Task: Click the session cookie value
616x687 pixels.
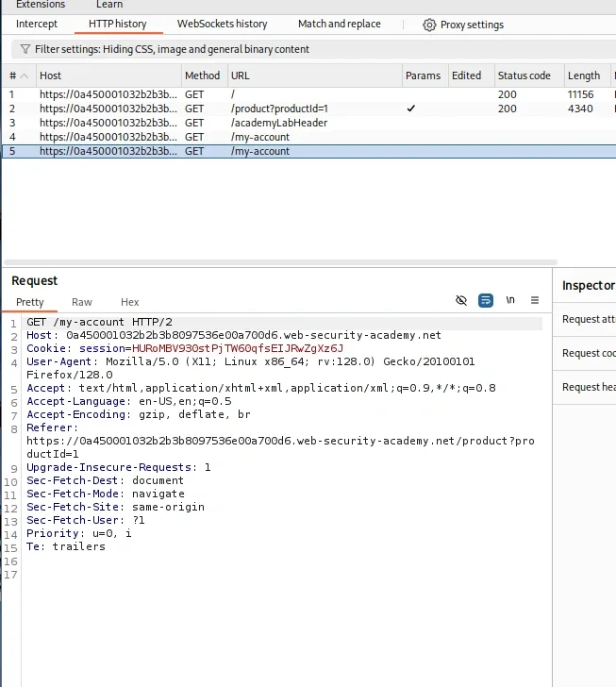Action: (x=238, y=349)
